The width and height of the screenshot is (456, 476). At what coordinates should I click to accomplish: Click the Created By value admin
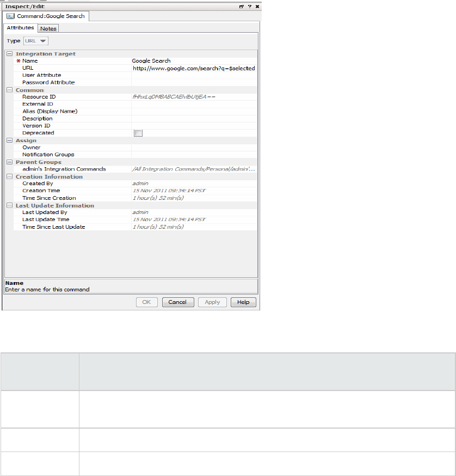tap(140, 184)
